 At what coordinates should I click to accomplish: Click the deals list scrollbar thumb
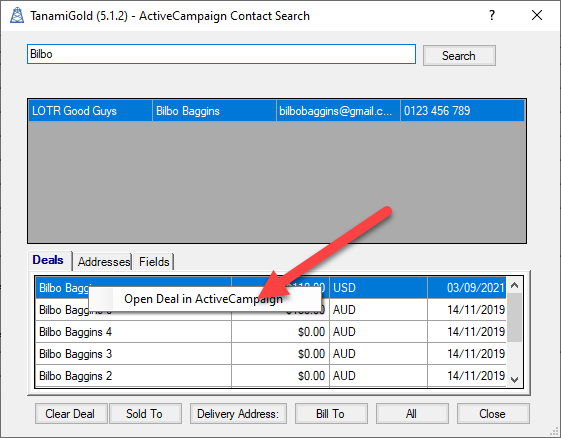coord(514,317)
